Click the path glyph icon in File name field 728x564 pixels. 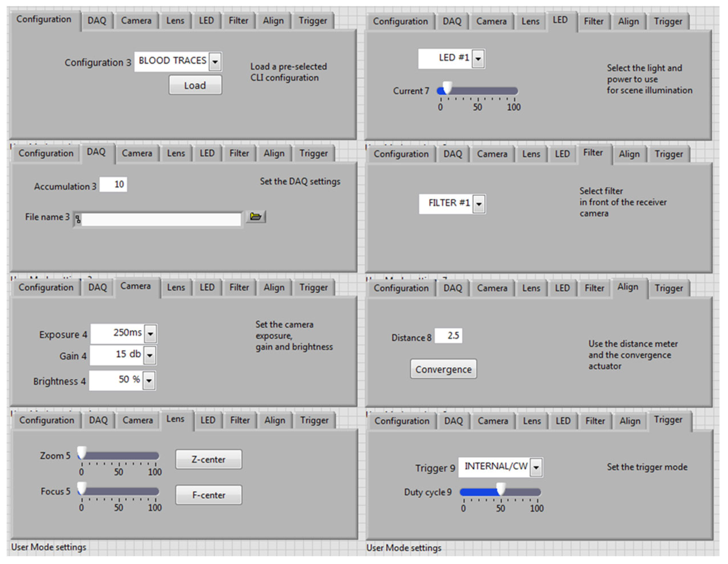[78, 219]
